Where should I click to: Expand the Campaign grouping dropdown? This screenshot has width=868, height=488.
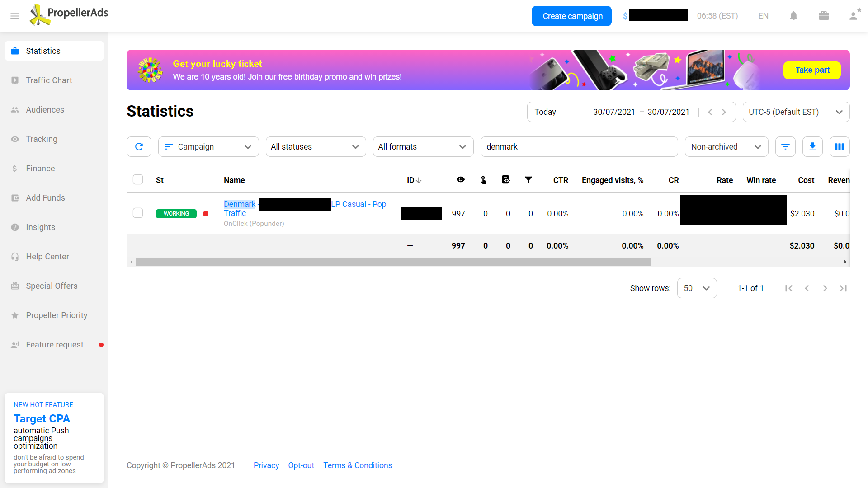208,147
